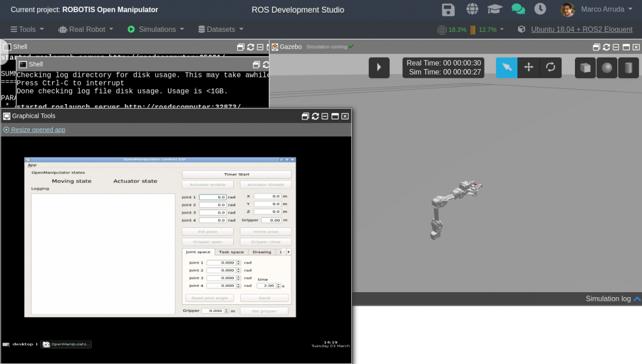Open the Tools menu
642x364 pixels.
point(27,30)
